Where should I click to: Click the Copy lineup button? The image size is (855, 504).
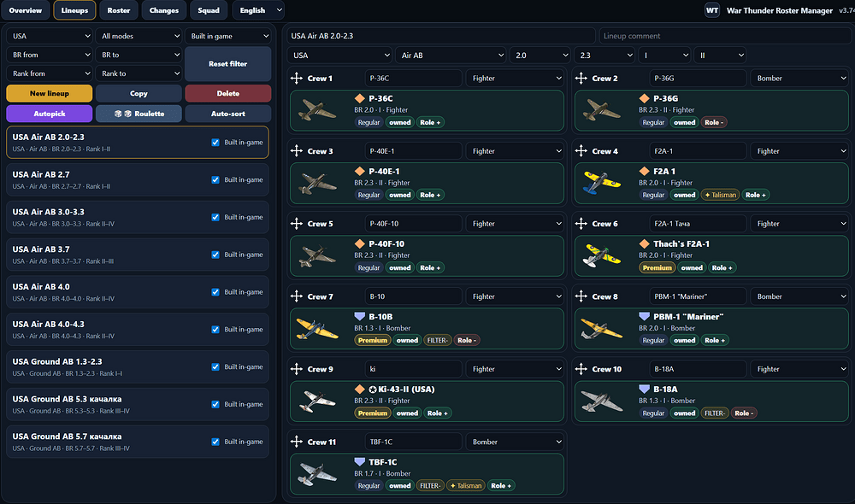[x=139, y=93]
